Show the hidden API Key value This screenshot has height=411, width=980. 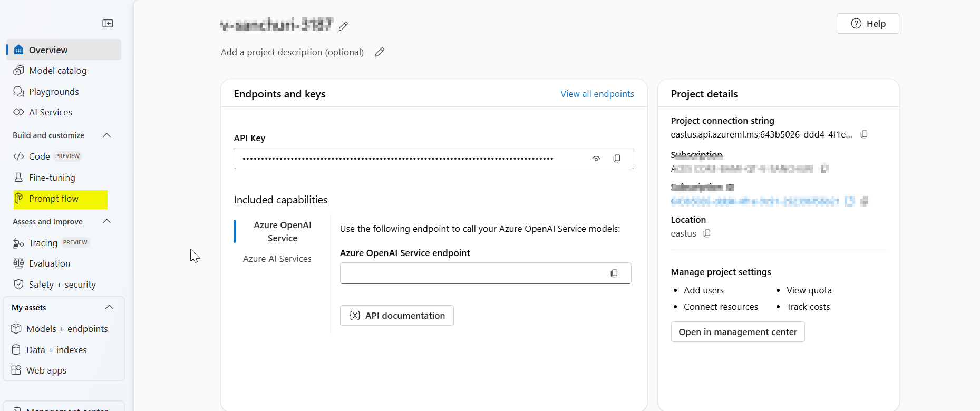tap(596, 159)
